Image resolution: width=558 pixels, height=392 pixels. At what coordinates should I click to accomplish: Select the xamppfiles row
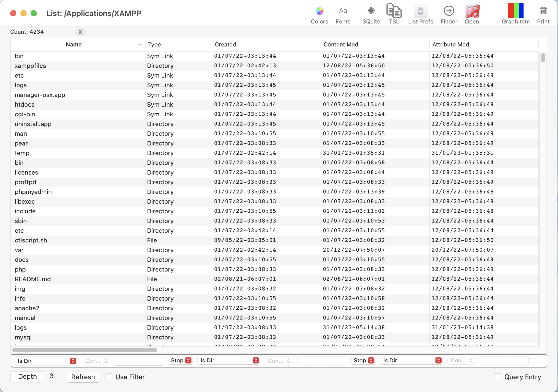(275, 66)
